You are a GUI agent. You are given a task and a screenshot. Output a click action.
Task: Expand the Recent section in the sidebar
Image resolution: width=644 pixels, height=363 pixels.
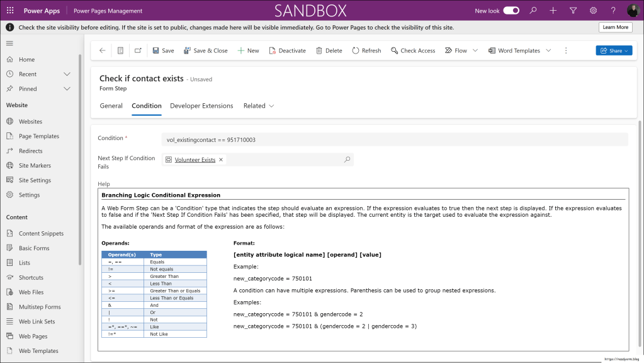(x=67, y=74)
